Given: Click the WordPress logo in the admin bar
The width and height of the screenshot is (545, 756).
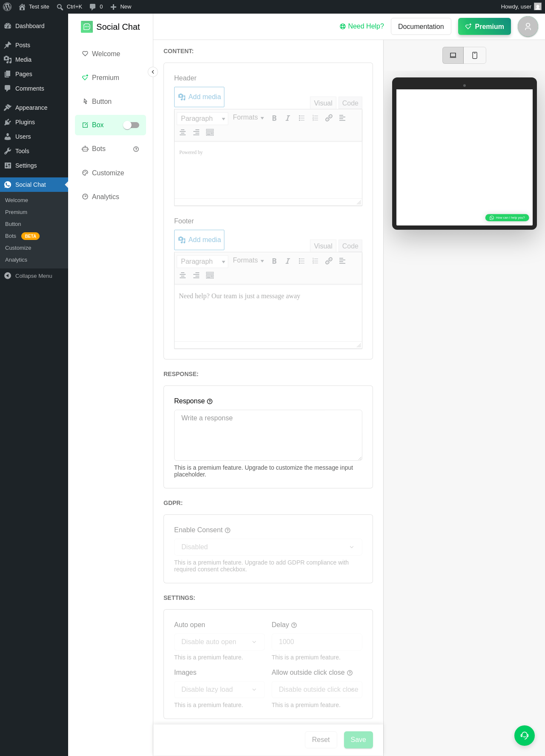Looking at the screenshot, I should [x=7, y=7].
